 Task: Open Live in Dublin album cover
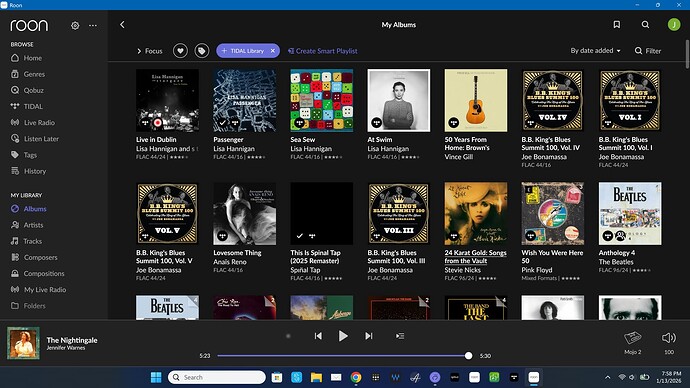pos(167,100)
